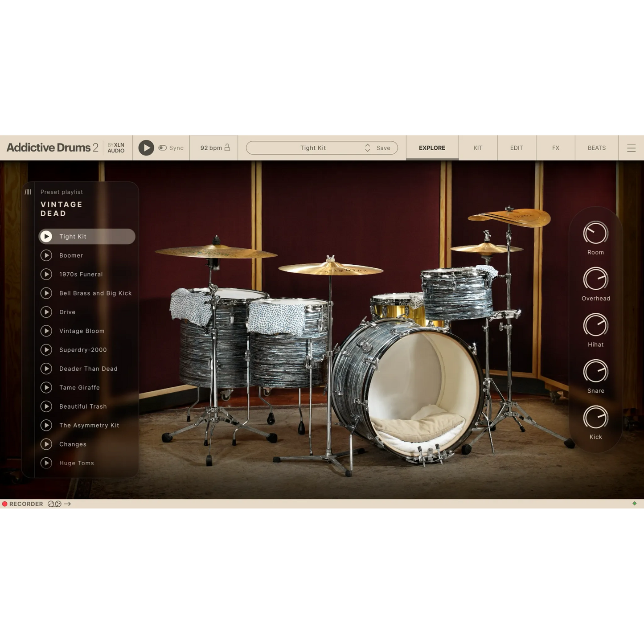Screen dimensions: 644x644
Task: Open the BEATS tab
Action: (596, 148)
